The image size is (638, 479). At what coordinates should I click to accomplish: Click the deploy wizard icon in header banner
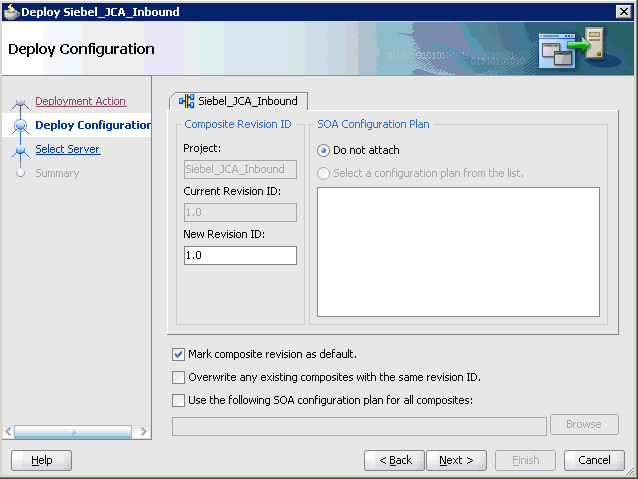tap(571, 48)
